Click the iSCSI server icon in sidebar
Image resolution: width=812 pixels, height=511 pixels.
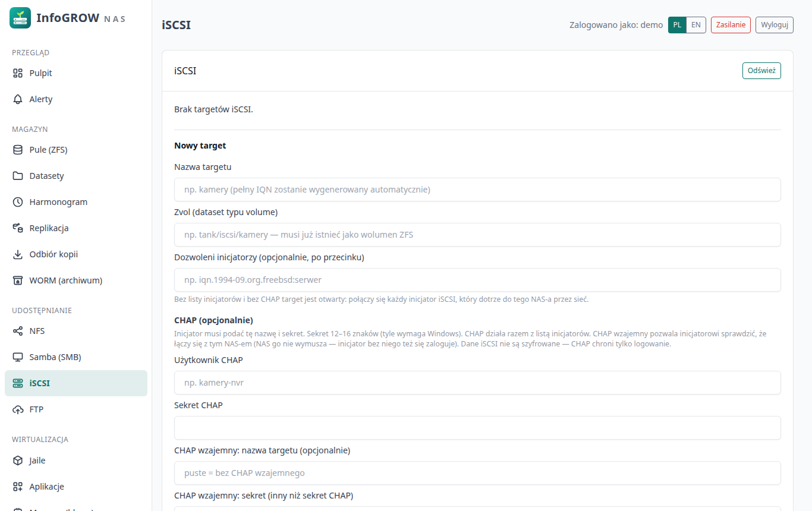point(18,383)
